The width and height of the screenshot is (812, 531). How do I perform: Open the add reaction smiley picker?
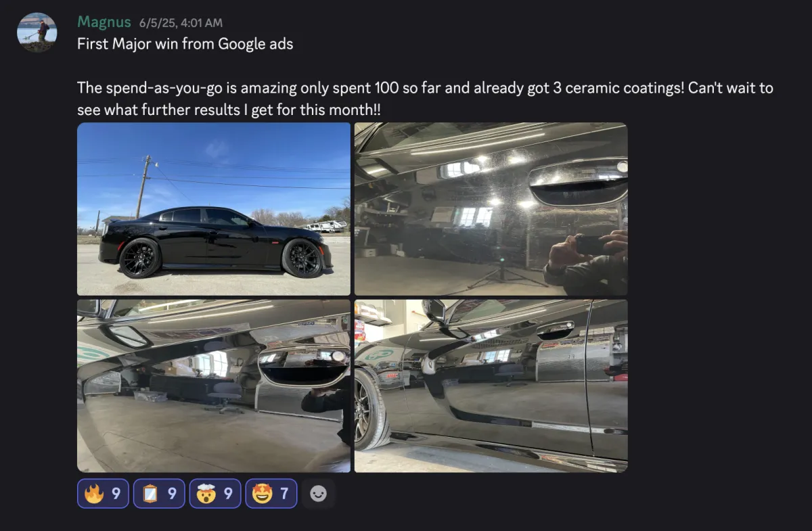tap(318, 494)
